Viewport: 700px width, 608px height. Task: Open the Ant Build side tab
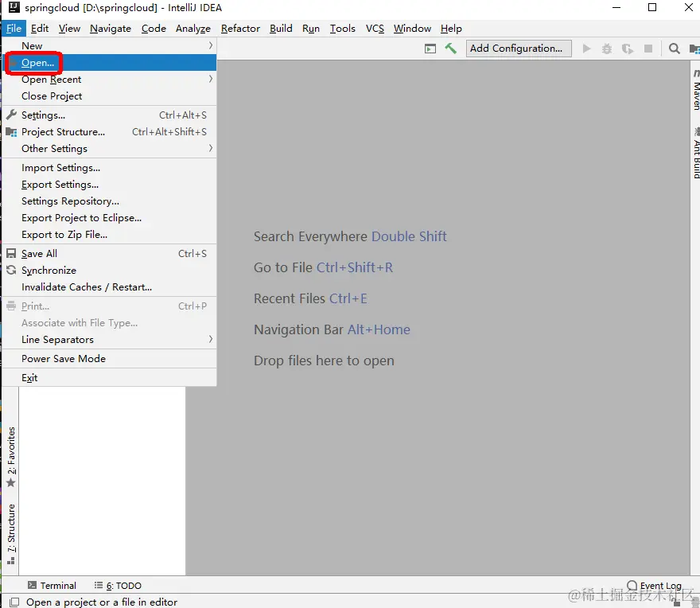(695, 153)
